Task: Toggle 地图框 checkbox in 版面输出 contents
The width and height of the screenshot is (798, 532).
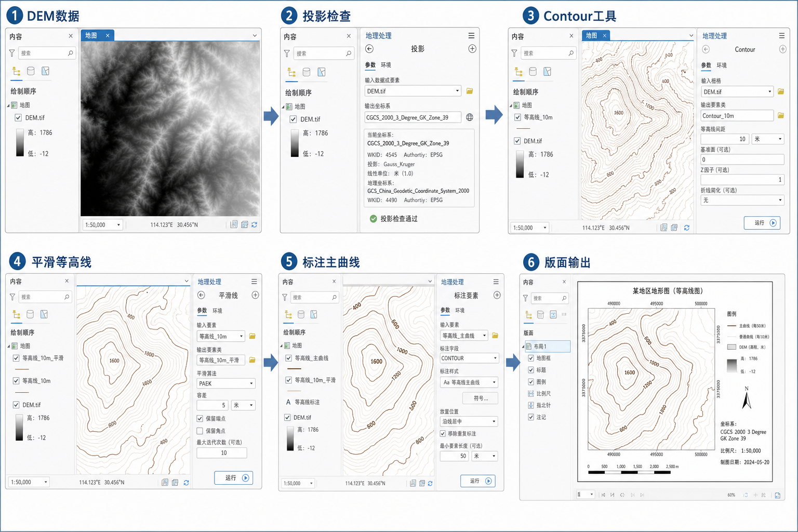Action: 531,358
